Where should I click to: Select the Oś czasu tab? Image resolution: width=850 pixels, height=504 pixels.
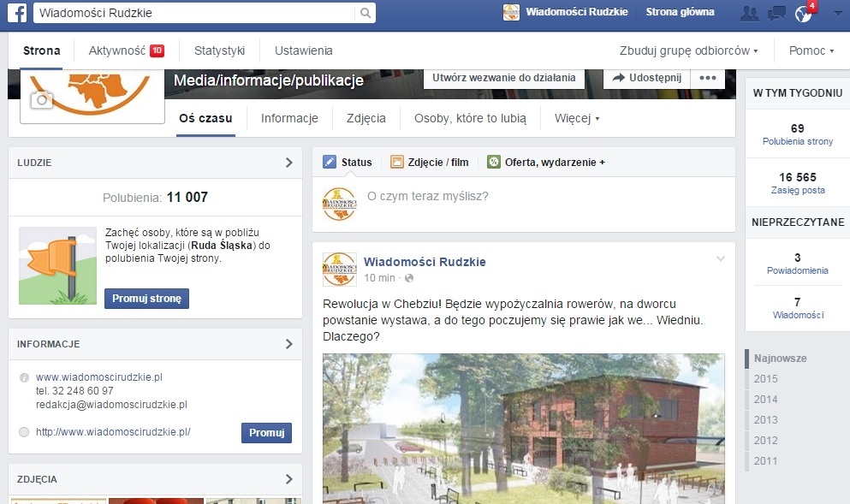point(205,118)
